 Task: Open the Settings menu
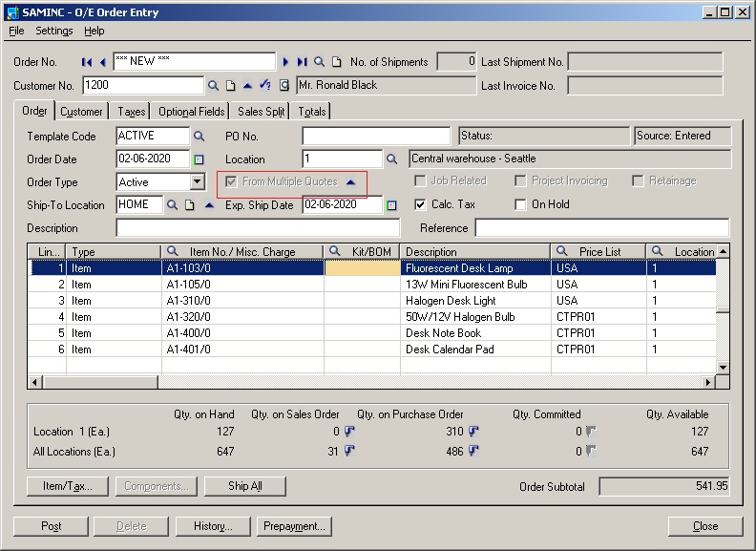(x=53, y=31)
